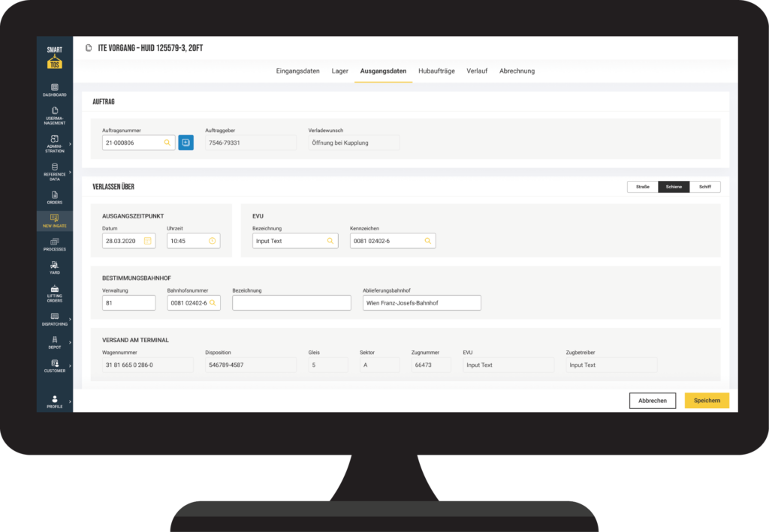Click the New Ingate sidebar icon
The image size is (769, 532).
54,221
